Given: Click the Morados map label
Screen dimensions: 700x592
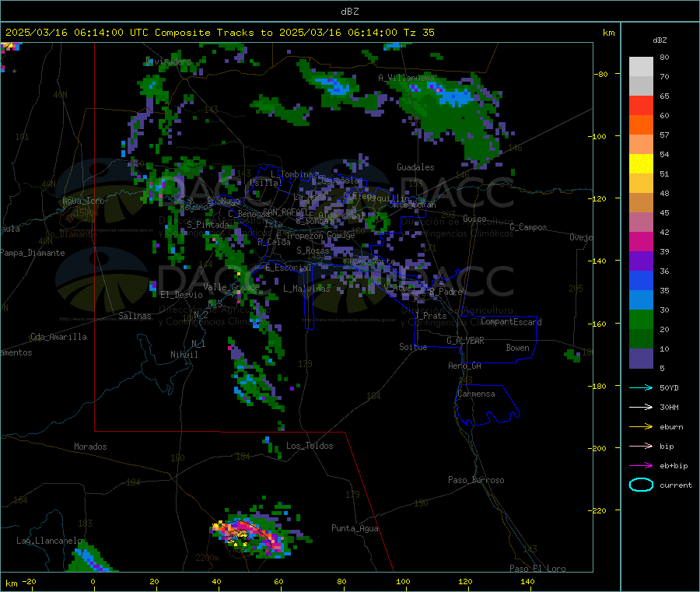Looking at the screenshot, I should tap(90, 447).
